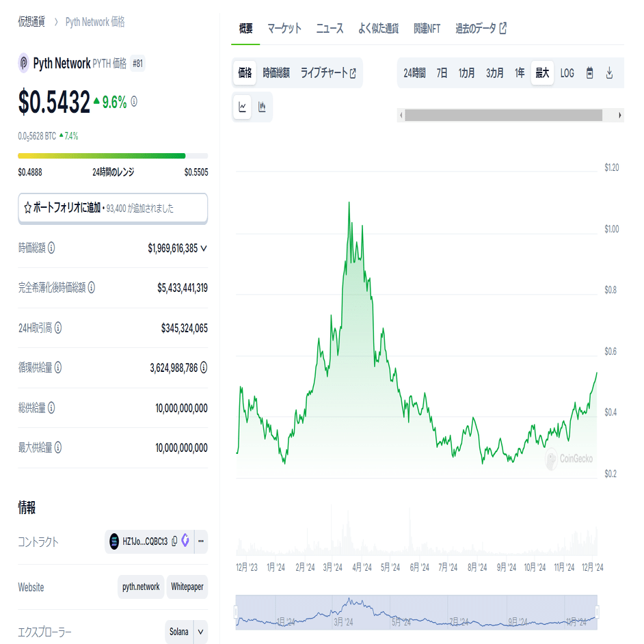Open info icon beside 時価総額 label
The image size is (644, 644).
pyautogui.click(x=51, y=247)
